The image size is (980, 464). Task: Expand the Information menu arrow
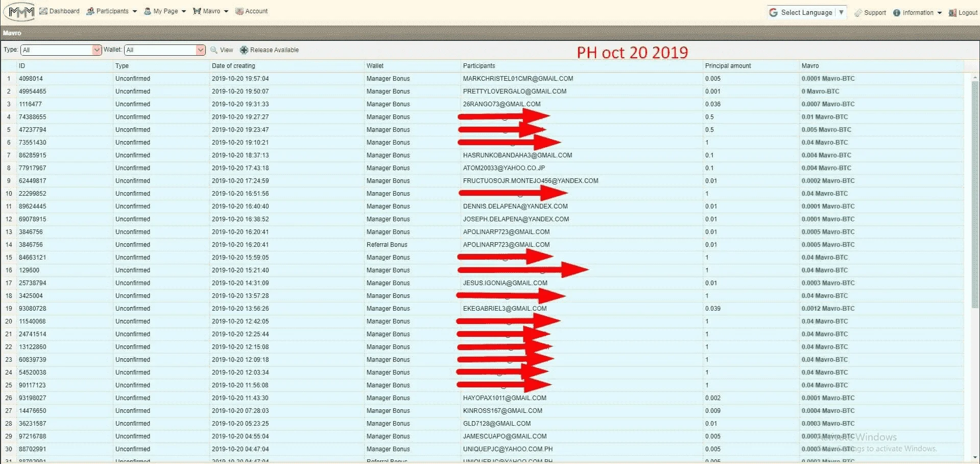940,13
